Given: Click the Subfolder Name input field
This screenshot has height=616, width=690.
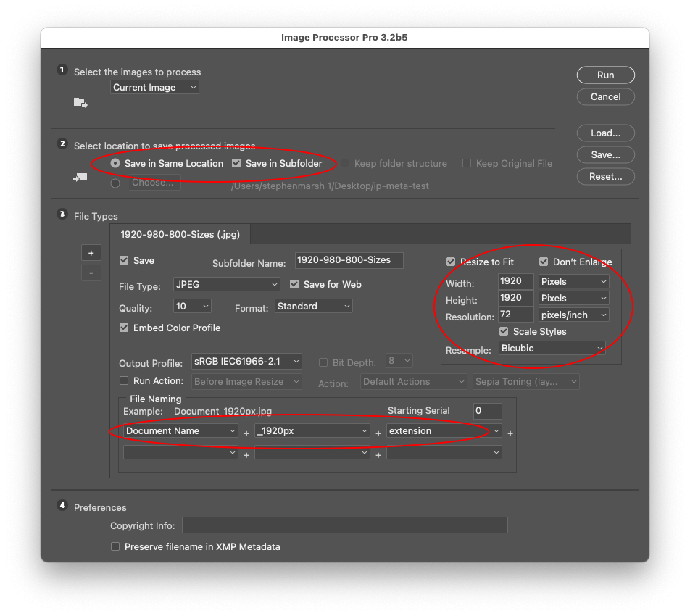Looking at the screenshot, I should [x=349, y=260].
